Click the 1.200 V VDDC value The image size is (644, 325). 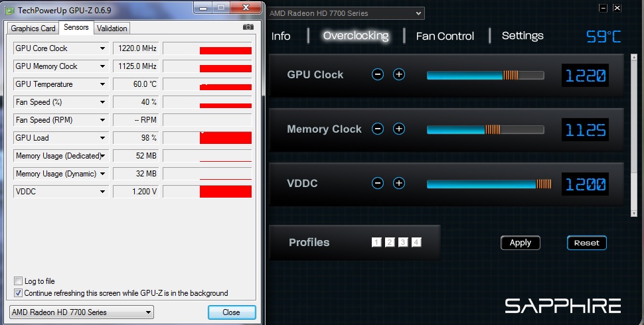[x=136, y=192]
